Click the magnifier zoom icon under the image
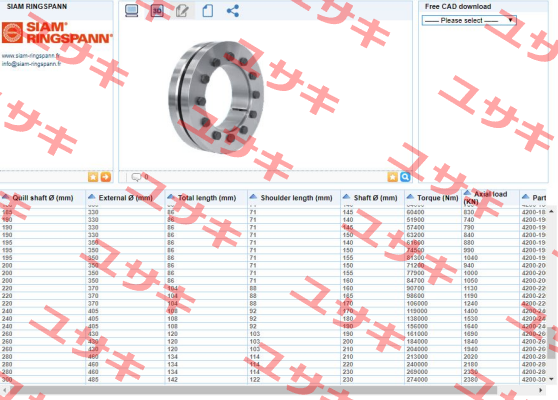The height and width of the screenshot is (400, 558). [405, 177]
